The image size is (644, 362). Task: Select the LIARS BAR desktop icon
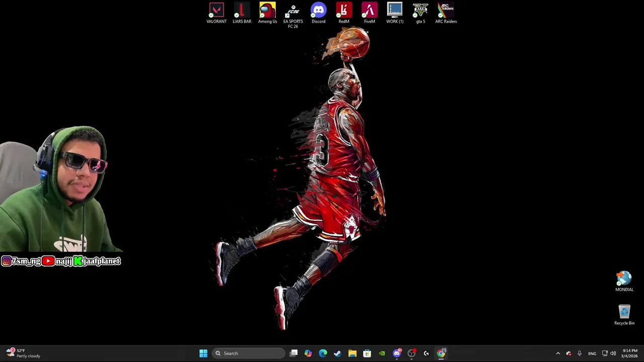[x=242, y=13]
